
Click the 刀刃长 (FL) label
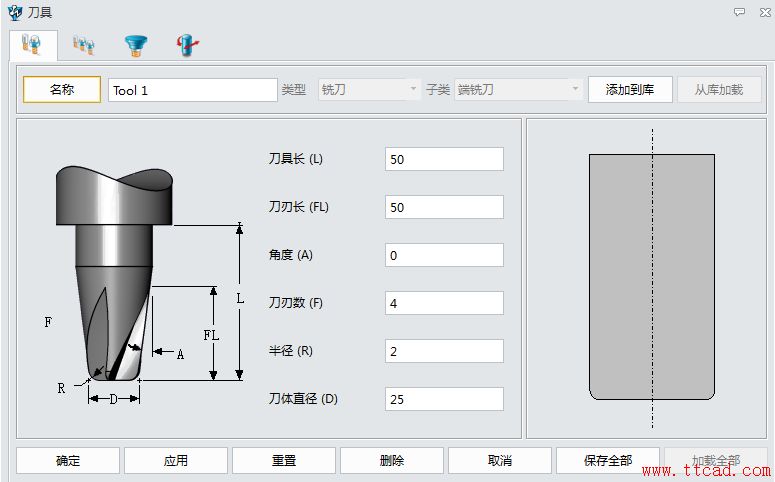click(299, 207)
